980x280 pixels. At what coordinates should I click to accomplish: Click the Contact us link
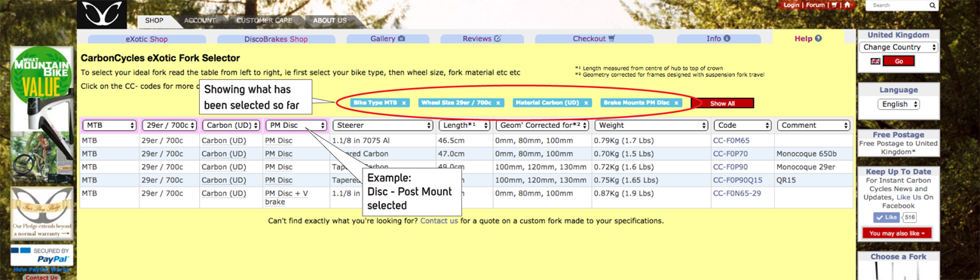(x=439, y=221)
